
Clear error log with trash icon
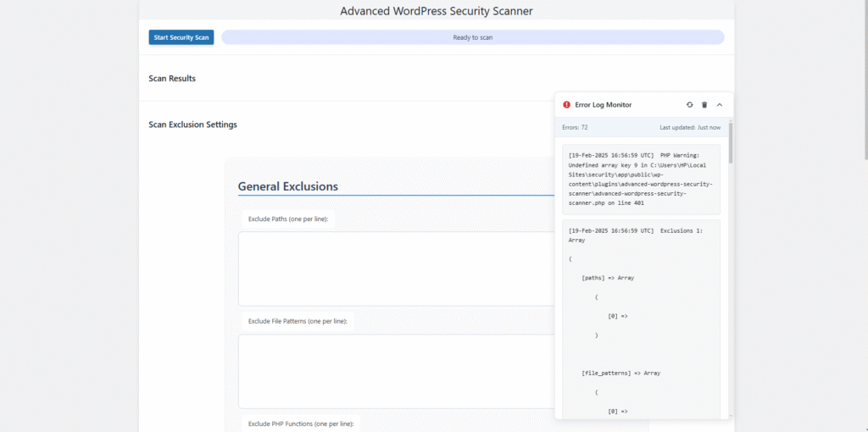704,104
